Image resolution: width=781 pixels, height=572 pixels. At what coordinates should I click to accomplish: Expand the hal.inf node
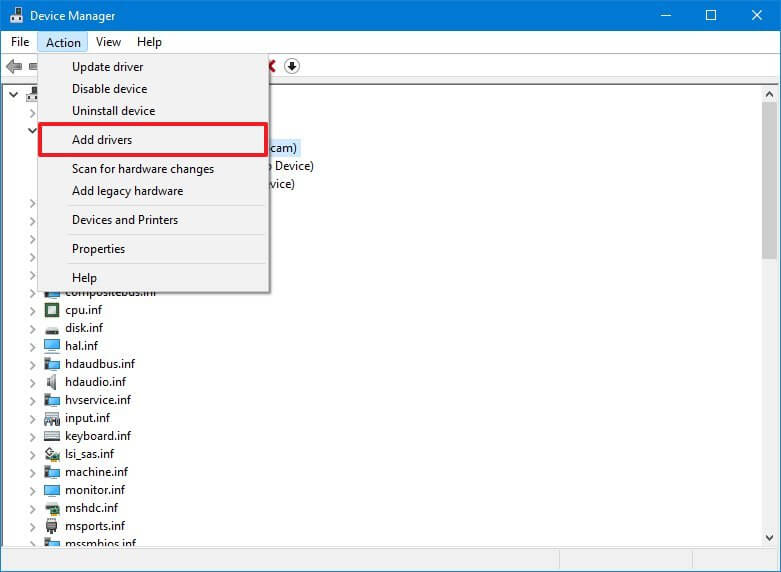(x=32, y=346)
